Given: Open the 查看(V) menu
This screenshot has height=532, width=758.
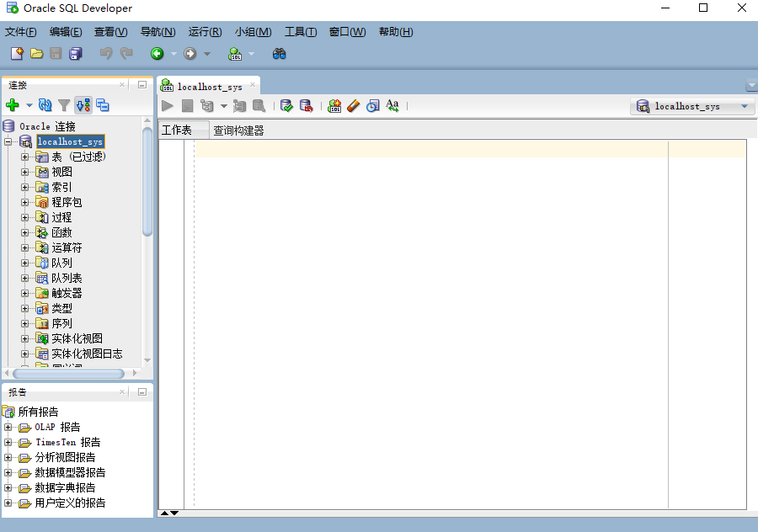Looking at the screenshot, I should [110, 32].
